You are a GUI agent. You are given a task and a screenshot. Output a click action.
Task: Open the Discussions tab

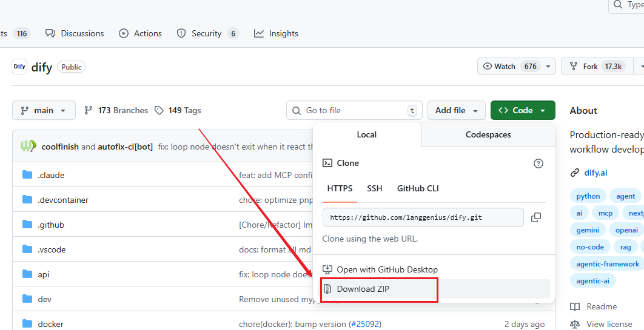click(75, 34)
